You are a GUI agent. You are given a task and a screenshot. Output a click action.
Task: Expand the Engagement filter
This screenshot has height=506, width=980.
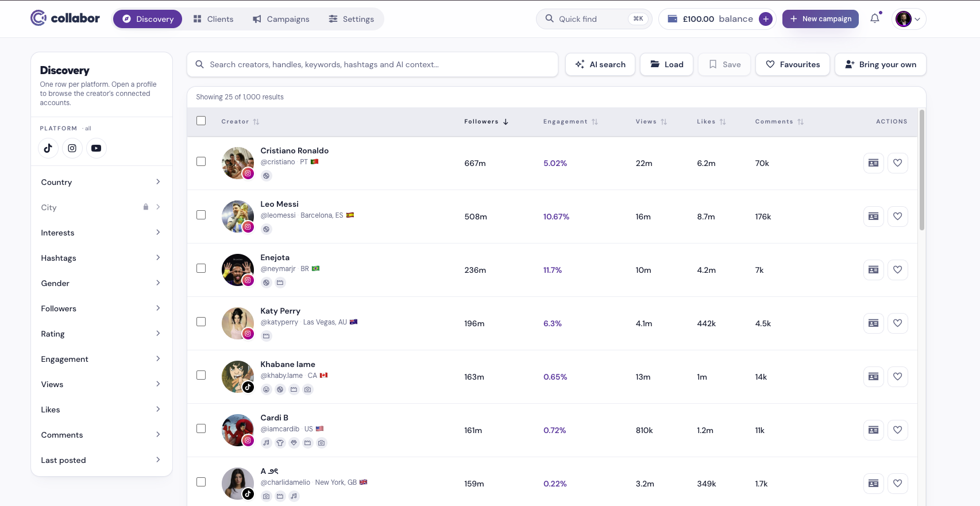pos(101,359)
